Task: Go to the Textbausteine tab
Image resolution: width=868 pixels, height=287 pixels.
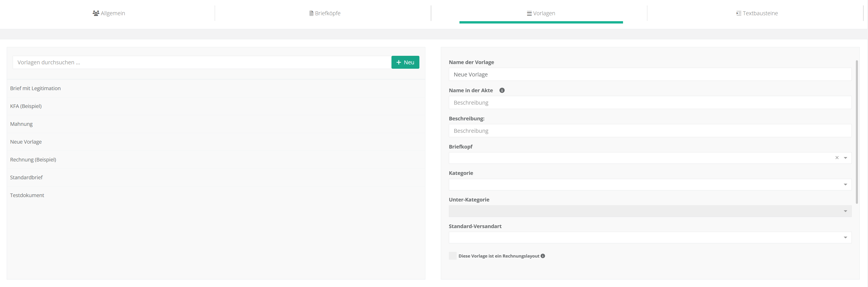Action: (757, 13)
